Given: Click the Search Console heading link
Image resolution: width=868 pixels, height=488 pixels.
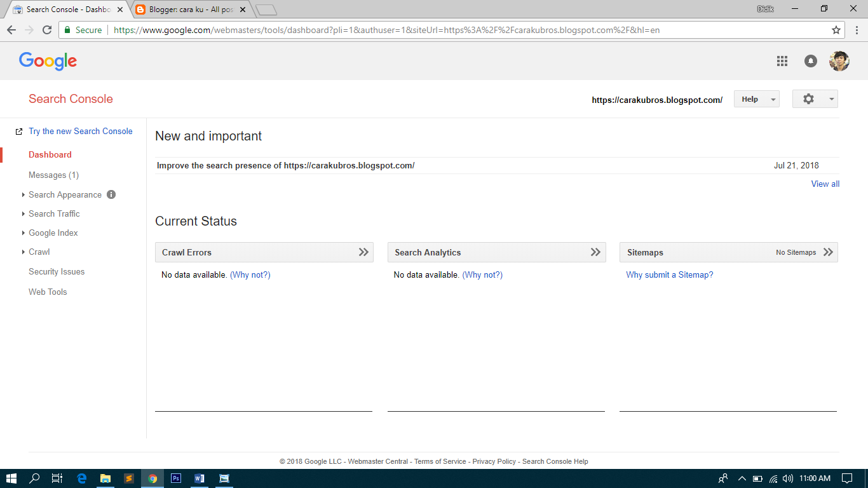Looking at the screenshot, I should click(x=71, y=99).
